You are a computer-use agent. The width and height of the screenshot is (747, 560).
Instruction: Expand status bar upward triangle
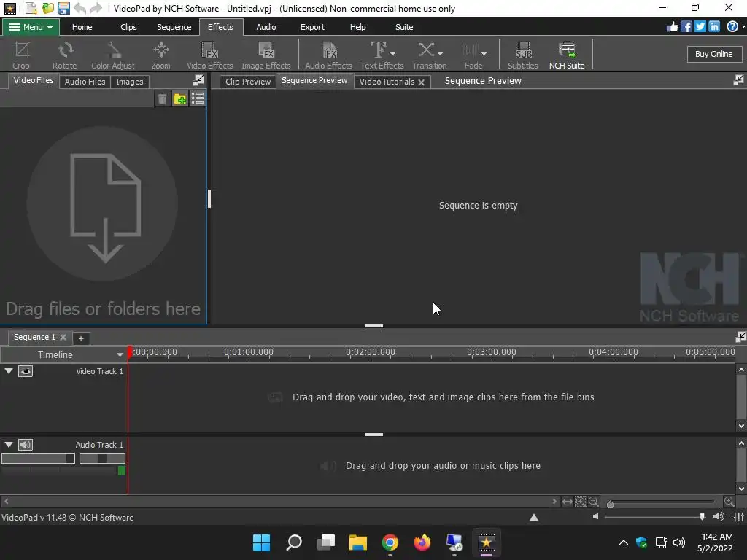(x=534, y=517)
